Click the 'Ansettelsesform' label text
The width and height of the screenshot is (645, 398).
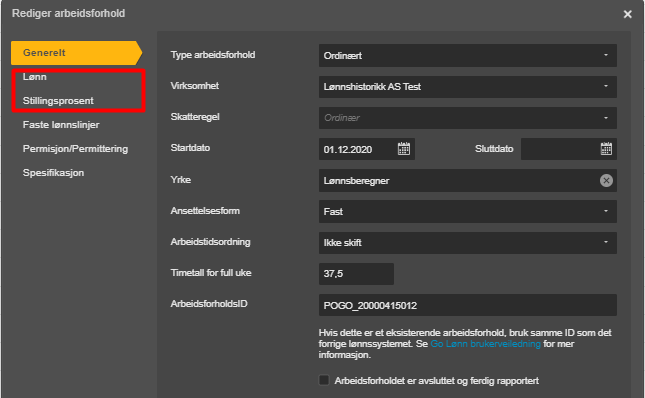[205, 211]
